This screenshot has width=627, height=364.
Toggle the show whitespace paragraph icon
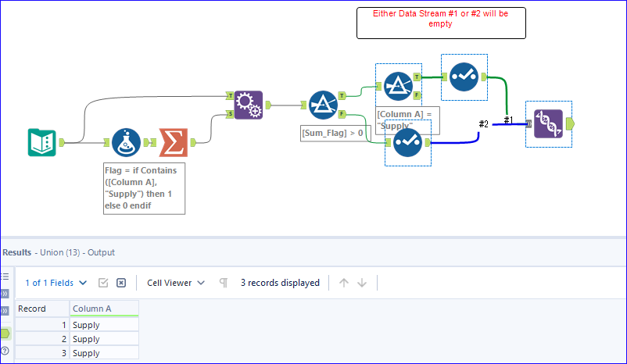pos(224,283)
